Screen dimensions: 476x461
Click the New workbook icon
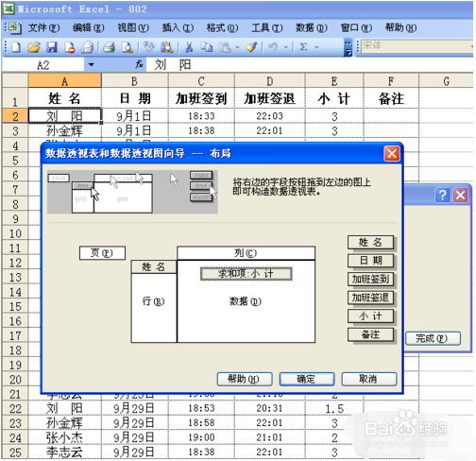click(16, 47)
